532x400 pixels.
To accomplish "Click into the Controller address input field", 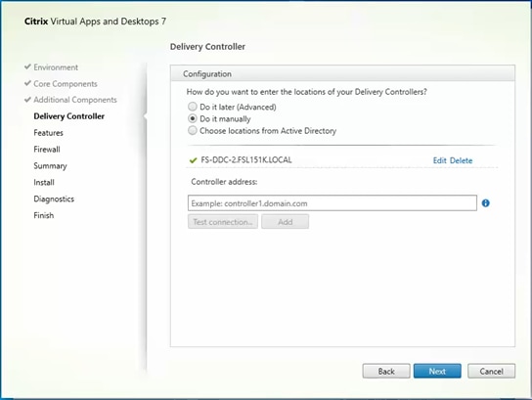I will click(332, 202).
